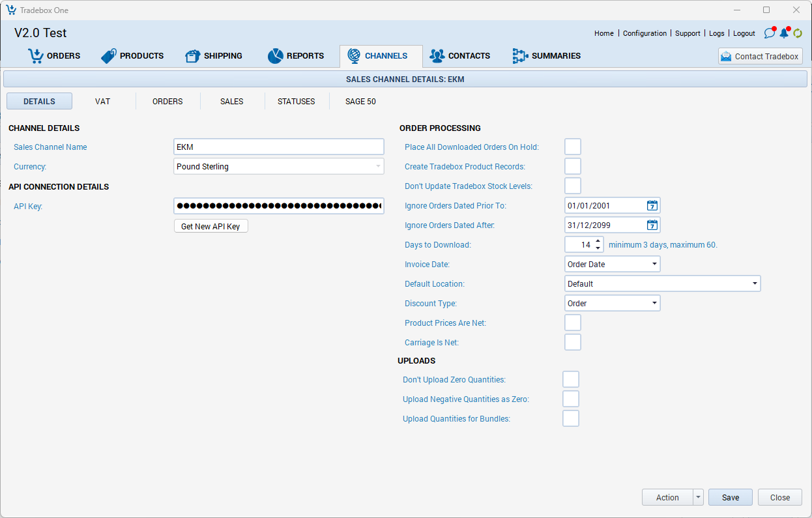Open the Summaries section with diagram icon
The height and width of the screenshot is (518, 812).
546,56
